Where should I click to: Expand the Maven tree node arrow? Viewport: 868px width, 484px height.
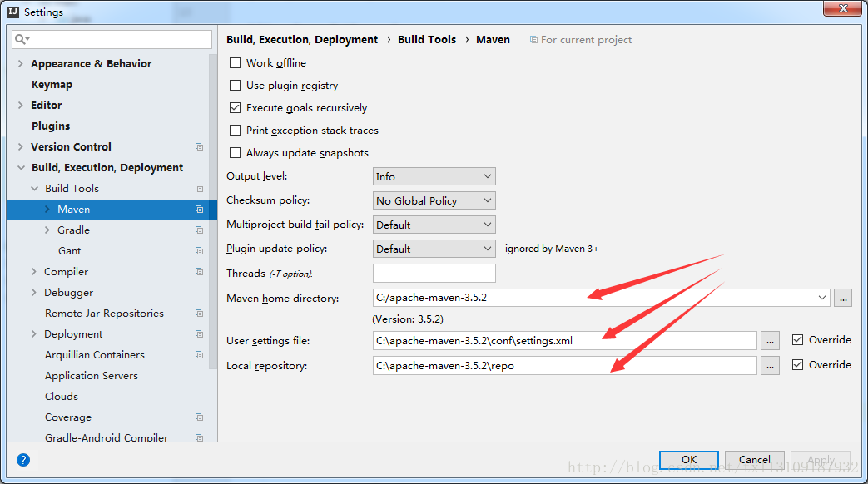[x=47, y=209]
